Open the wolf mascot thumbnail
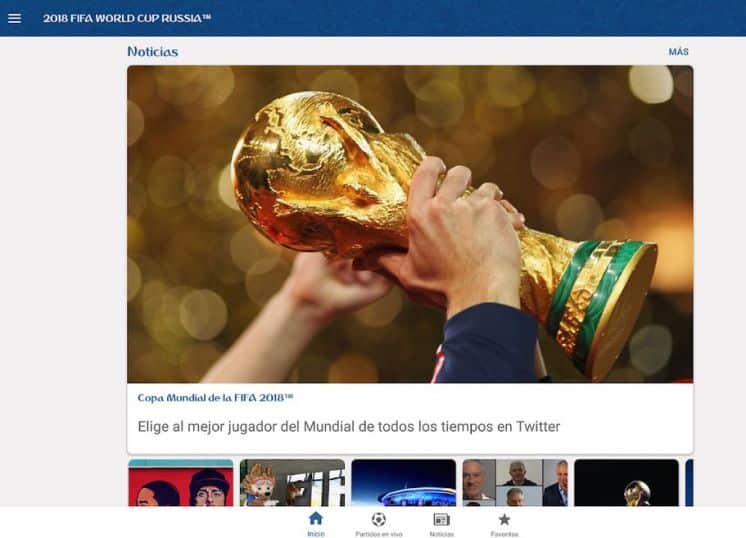The width and height of the screenshot is (746, 538). click(293, 482)
